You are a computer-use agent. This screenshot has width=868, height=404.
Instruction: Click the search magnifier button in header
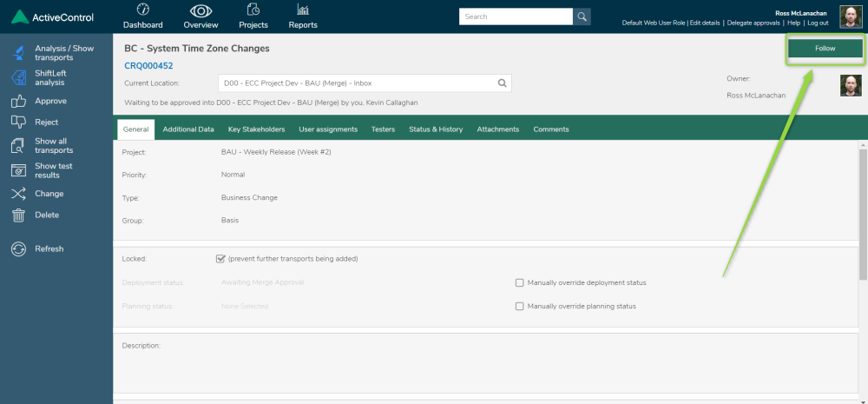582,17
